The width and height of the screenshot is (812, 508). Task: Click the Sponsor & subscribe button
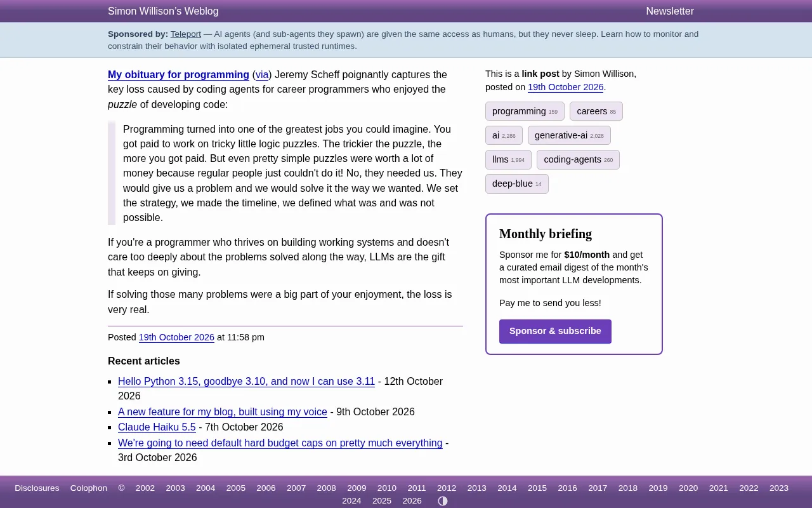(x=555, y=331)
